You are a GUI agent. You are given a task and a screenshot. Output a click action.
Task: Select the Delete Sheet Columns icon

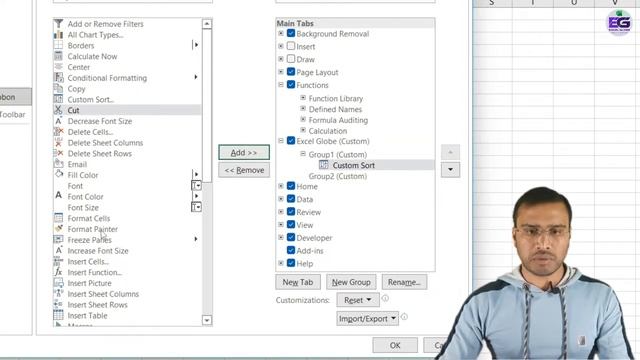tap(58, 142)
